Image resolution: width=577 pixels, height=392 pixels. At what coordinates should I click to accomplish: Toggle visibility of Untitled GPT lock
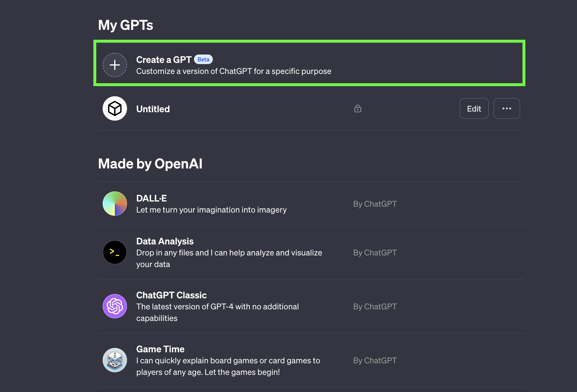click(x=358, y=108)
